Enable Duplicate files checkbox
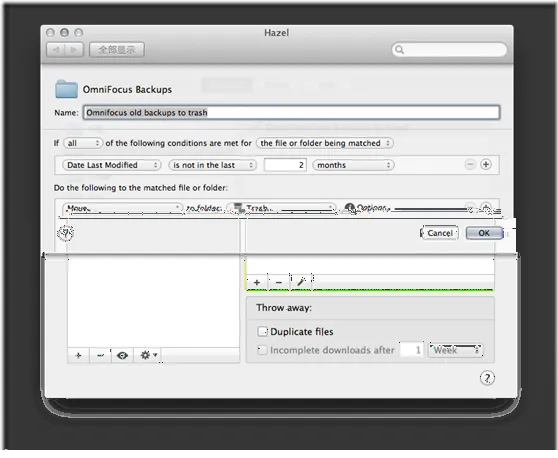 click(262, 332)
